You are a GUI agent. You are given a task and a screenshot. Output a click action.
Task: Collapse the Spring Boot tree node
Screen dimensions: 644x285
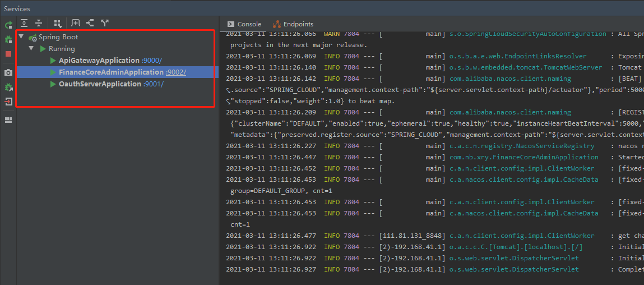(x=21, y=37)
